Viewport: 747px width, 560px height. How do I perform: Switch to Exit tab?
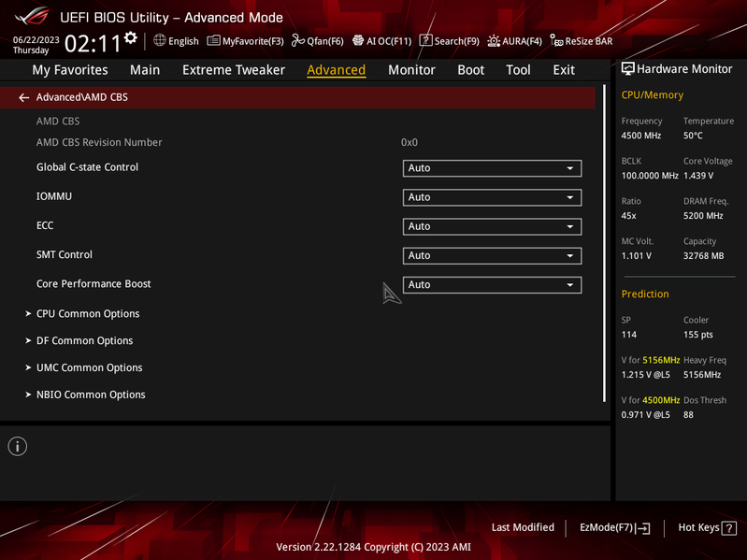tap(564, 70)
